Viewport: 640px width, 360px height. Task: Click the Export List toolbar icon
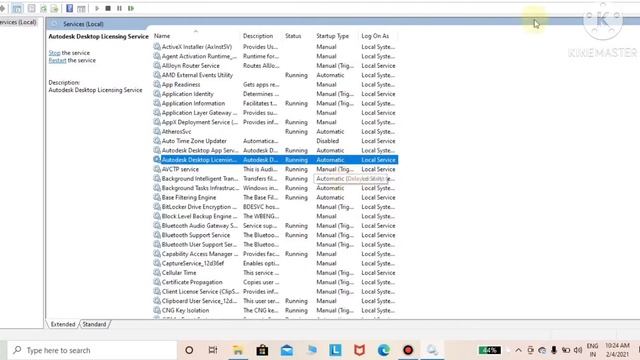coord(54,8)
